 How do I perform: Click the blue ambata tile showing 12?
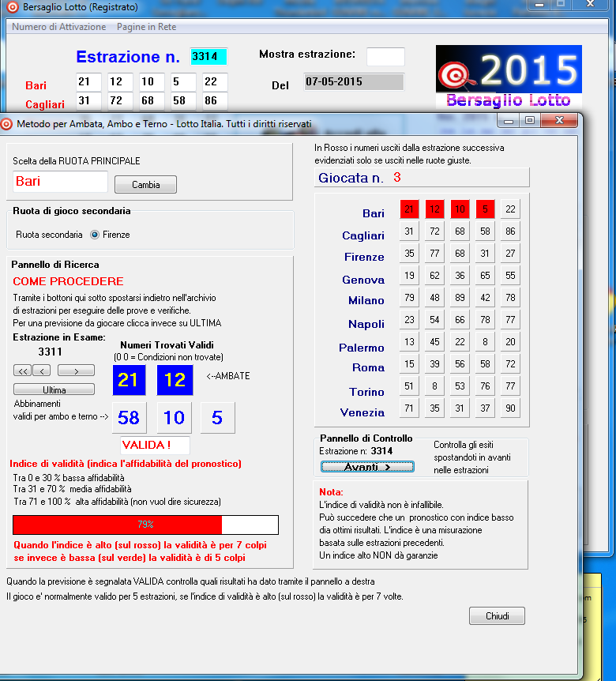point(175,380)
